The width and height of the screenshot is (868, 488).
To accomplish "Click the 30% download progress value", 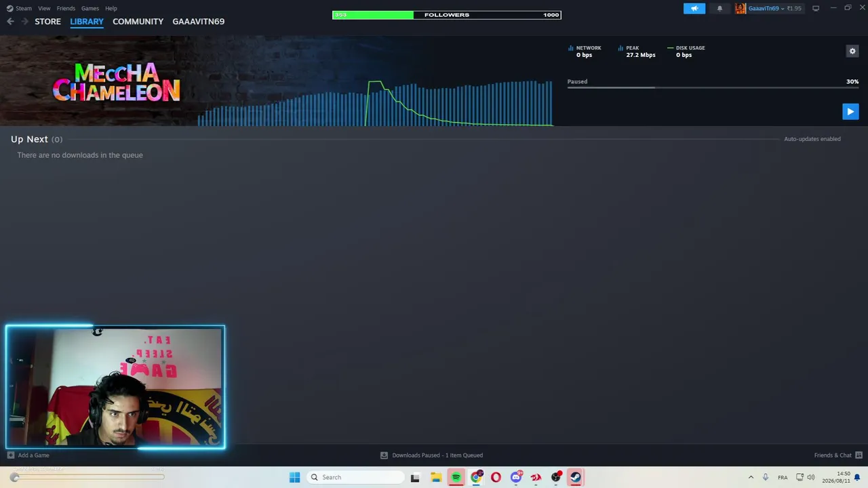I will (852, 81).
